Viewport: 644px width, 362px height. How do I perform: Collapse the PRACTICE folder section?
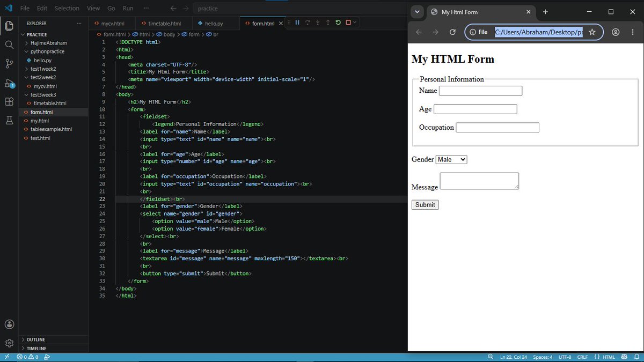(x=53, y=34)
